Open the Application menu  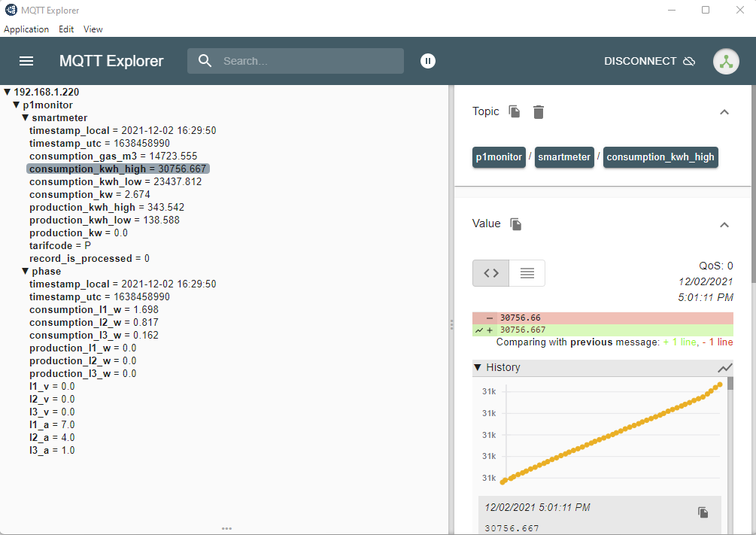click(x=26, y=29)
